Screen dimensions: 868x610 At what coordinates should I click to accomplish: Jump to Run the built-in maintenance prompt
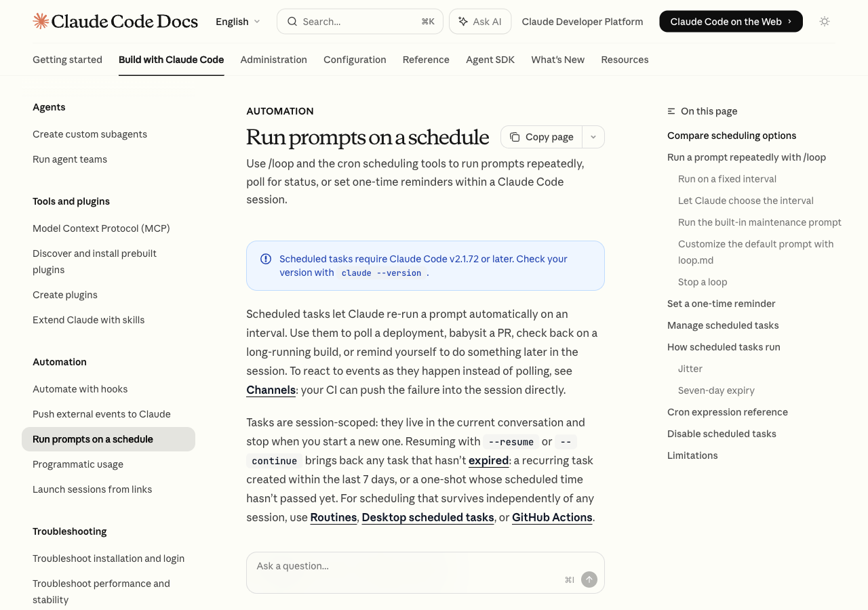759,222
